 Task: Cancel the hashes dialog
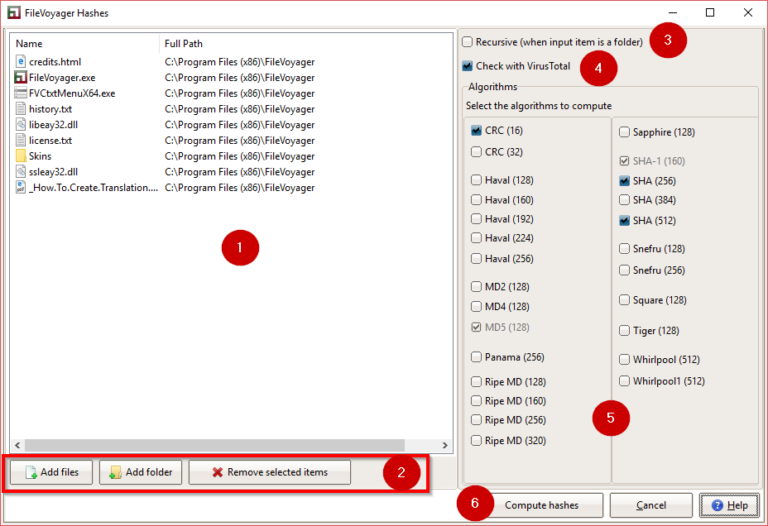click(x=651, y=505)
